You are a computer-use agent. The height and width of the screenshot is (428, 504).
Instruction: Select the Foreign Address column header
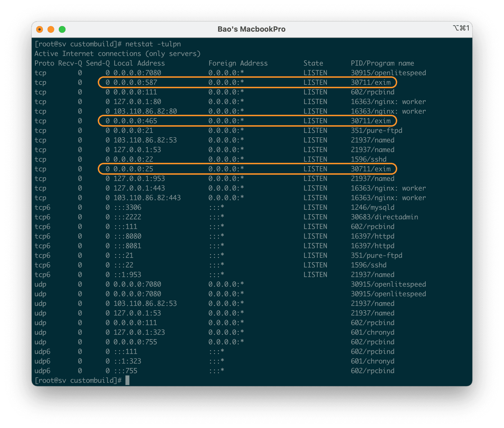[238, 63]
